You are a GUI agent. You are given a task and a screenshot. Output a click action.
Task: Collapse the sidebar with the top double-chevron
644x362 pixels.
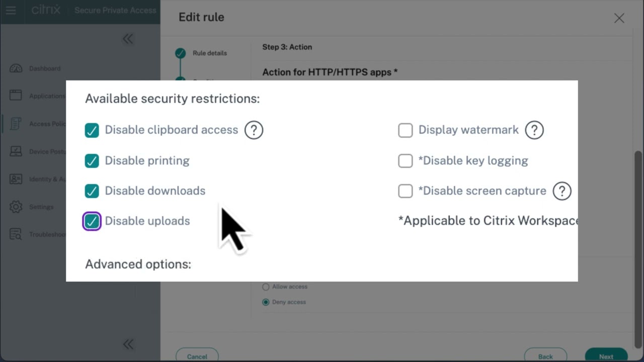tap(128, 39)
